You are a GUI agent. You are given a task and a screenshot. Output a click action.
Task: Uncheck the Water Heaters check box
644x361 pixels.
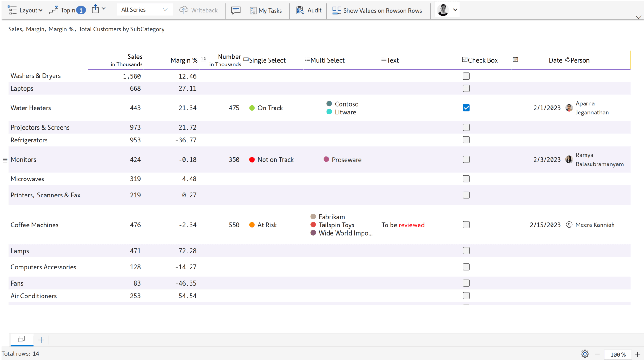[x=466, y=108]
